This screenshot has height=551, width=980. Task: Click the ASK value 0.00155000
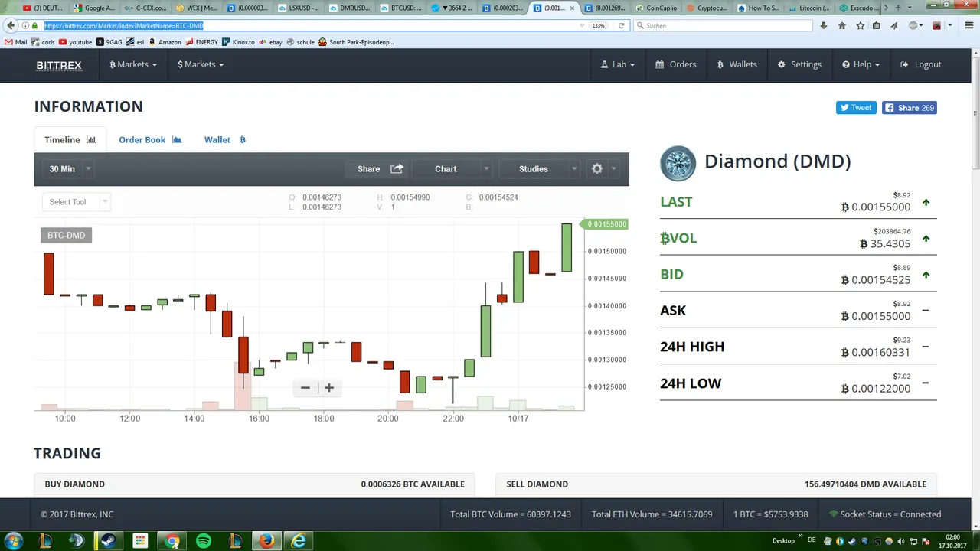(876, 316)
